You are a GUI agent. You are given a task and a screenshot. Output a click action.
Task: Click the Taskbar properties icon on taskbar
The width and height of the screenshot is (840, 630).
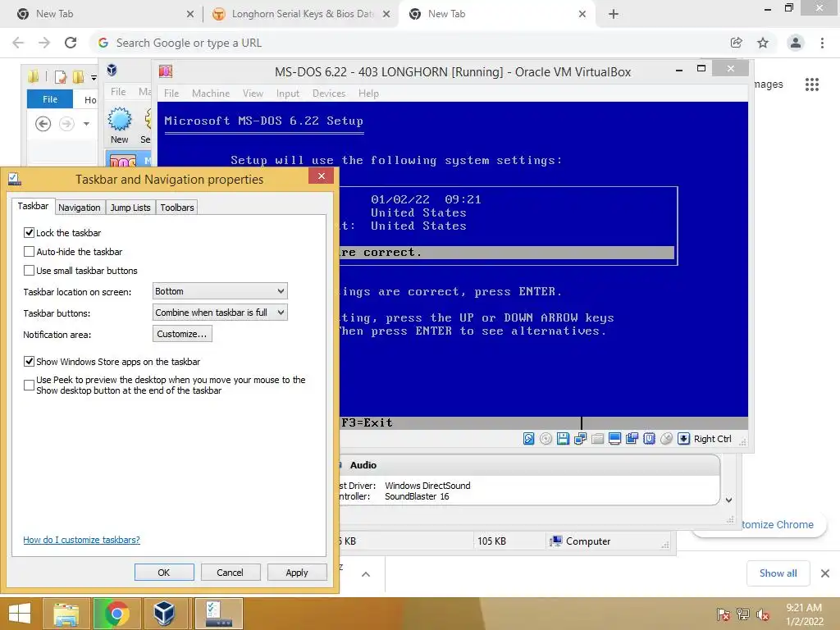click(x=218, y=614)
